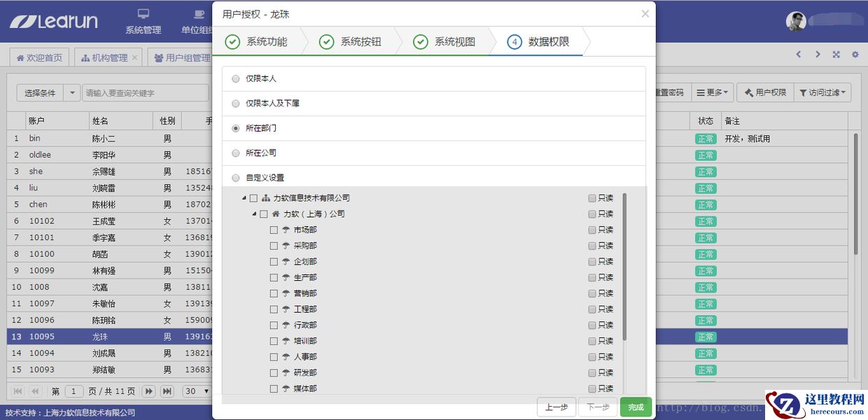Click the green 完成 button
Screen dimensions: 868x420
(636, 407)
